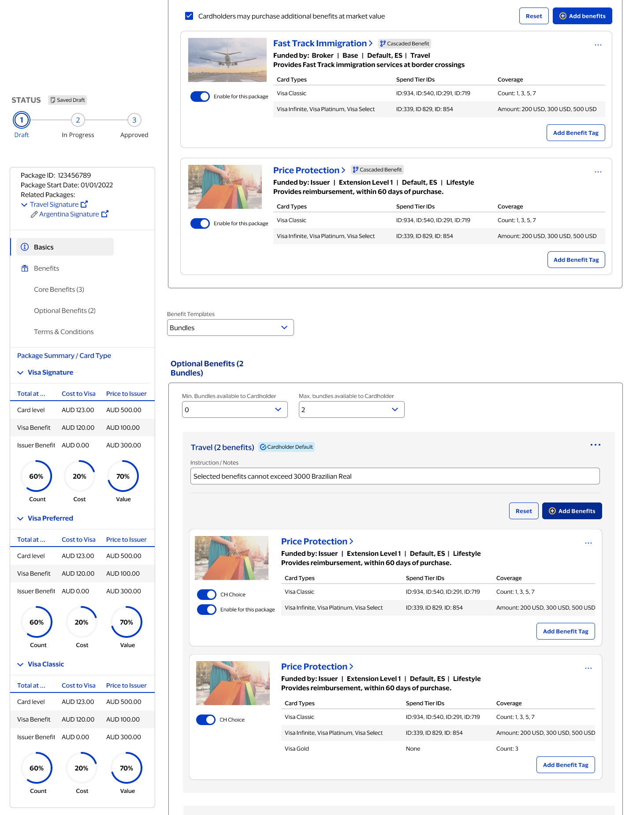Open more options for core Price Protection card
This screenshot has width=644, height=815.
coord(598,172)
